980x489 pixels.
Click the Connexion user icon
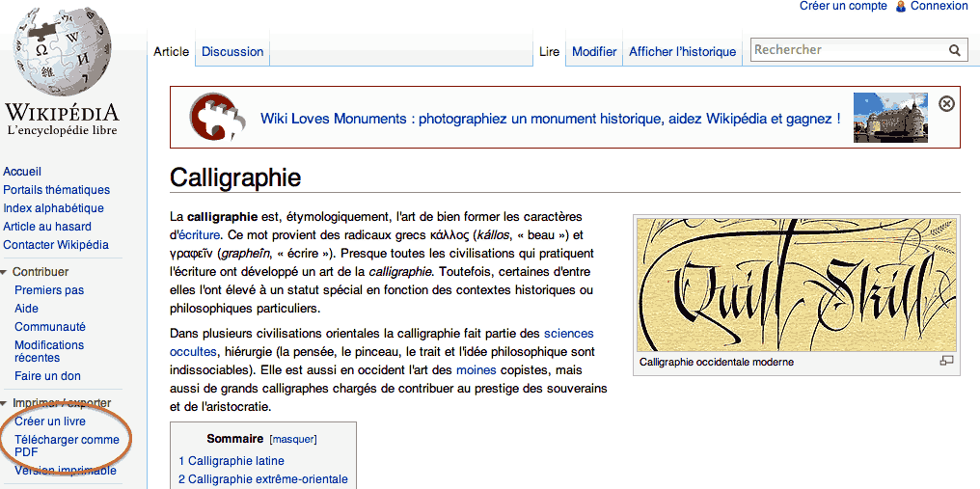pyautogui.click(x=901, y=6)
